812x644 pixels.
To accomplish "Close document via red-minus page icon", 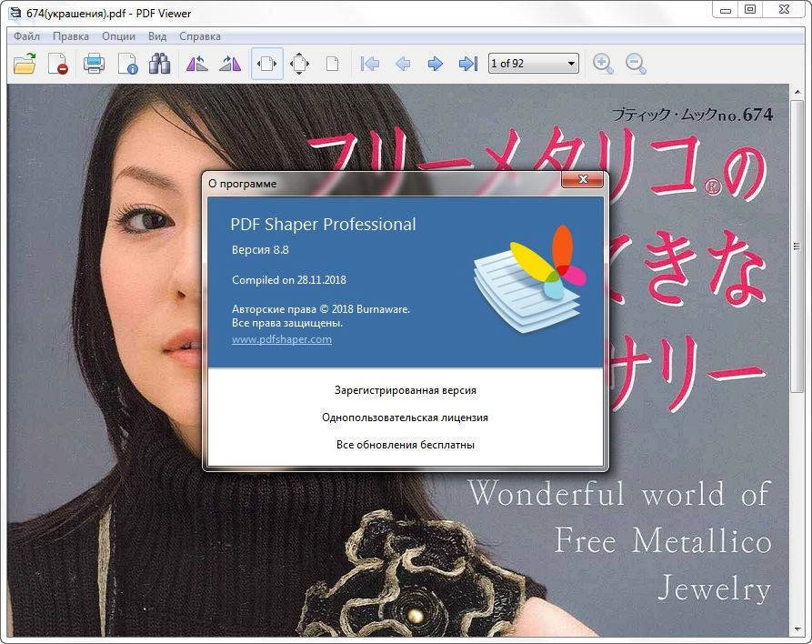I will tap(58, 64).
